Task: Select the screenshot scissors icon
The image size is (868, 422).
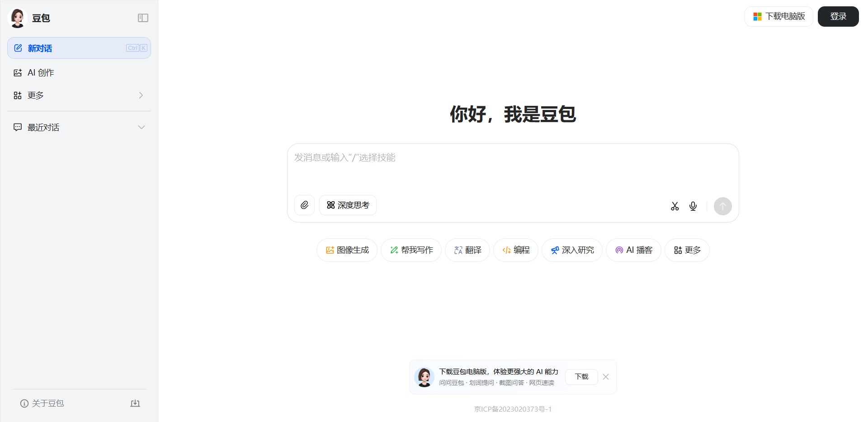Action: [x=675, y=206]
